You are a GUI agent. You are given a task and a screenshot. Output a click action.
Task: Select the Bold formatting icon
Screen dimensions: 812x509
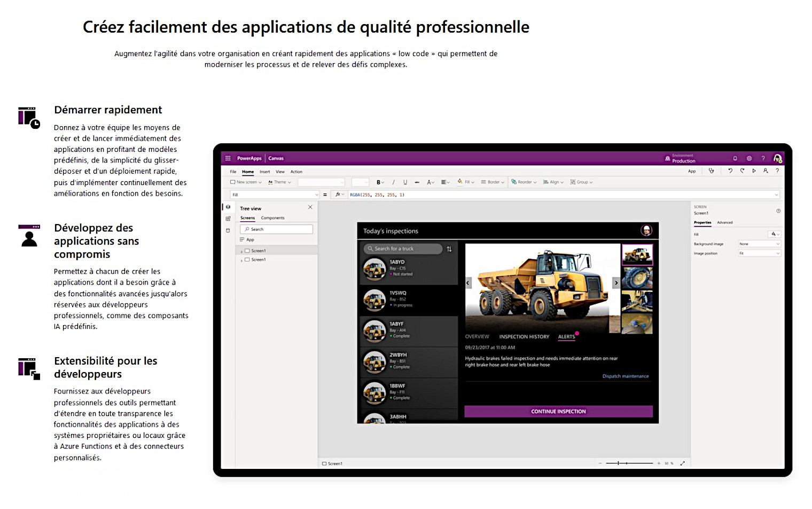pyautogui.click(x=378, y=182)
